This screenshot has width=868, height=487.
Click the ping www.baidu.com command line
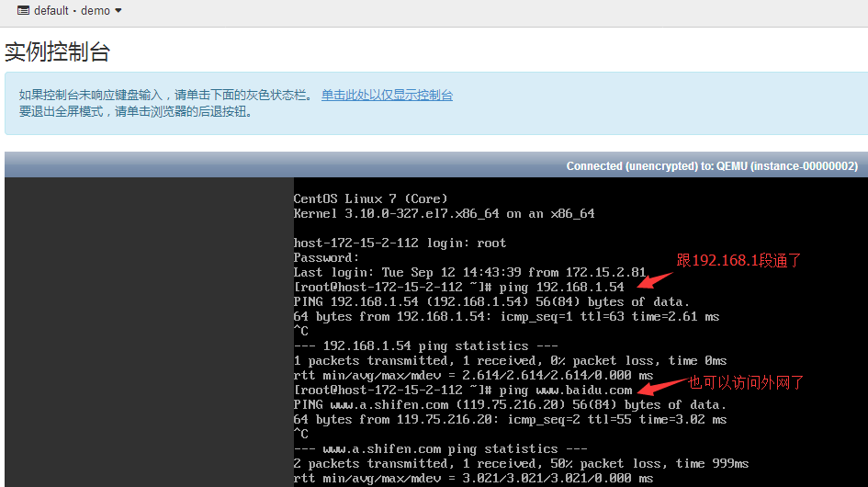coord(463,390)
